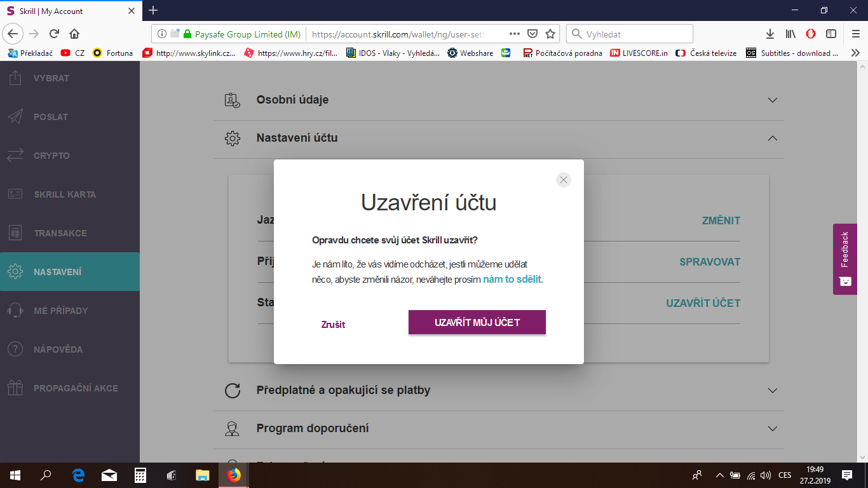Close the Skrill | My Account tab
Image resolution: width=868 pixels, height=488 pixels.
pyautogui.click(x=132, y=11)
